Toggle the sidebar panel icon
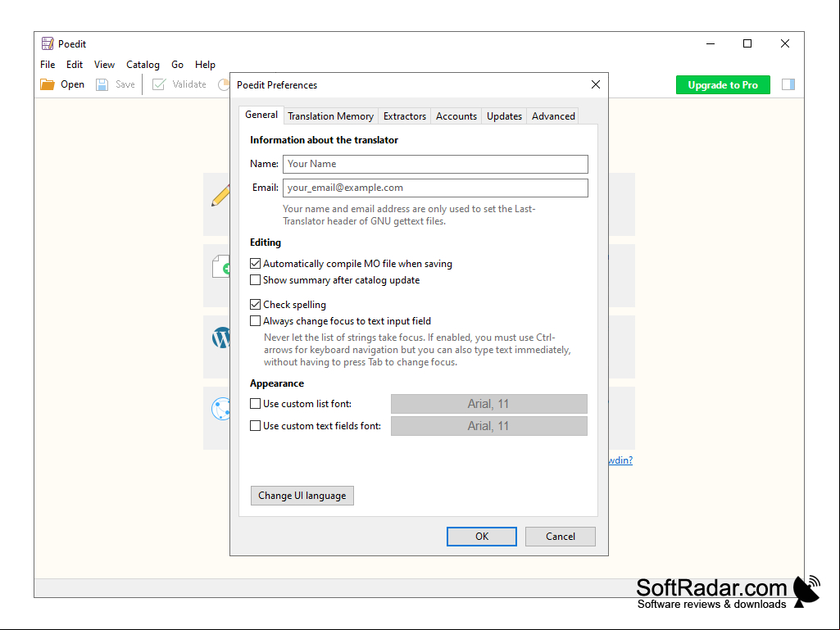 tap(788, 84)
